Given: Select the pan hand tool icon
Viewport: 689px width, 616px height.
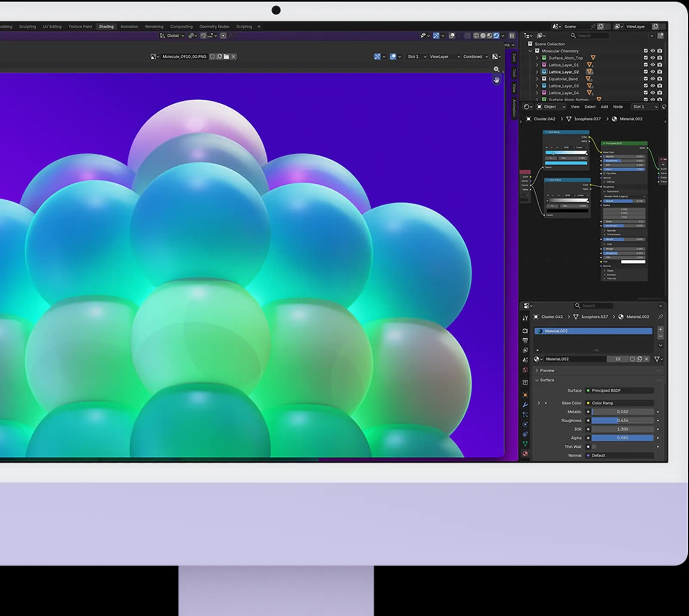Looking at the screenshot, I should 497,80.
